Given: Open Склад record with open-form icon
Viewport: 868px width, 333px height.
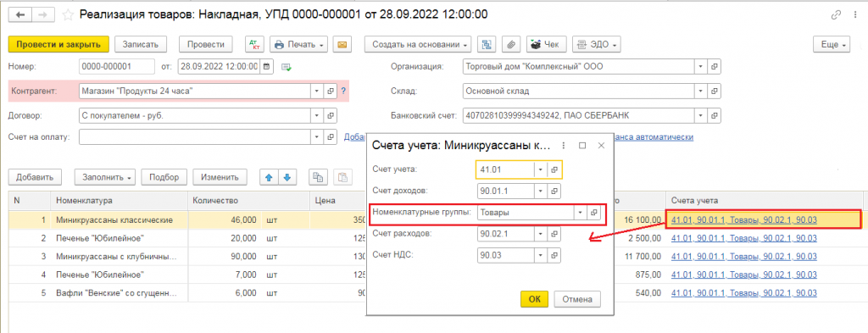Looking at the screenshot, I should point(714,91).
